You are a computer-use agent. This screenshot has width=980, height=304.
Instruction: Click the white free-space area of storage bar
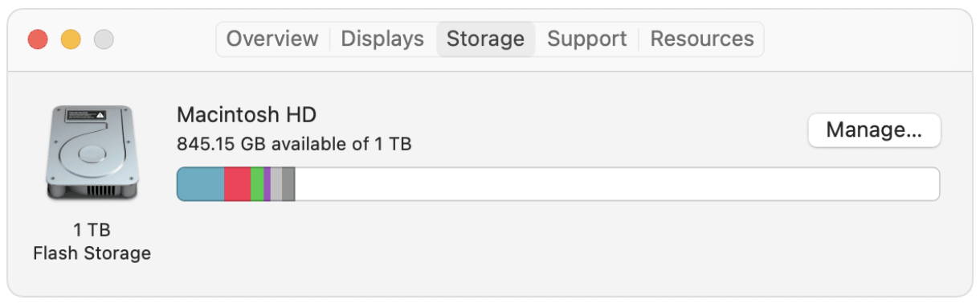point(617,184)
